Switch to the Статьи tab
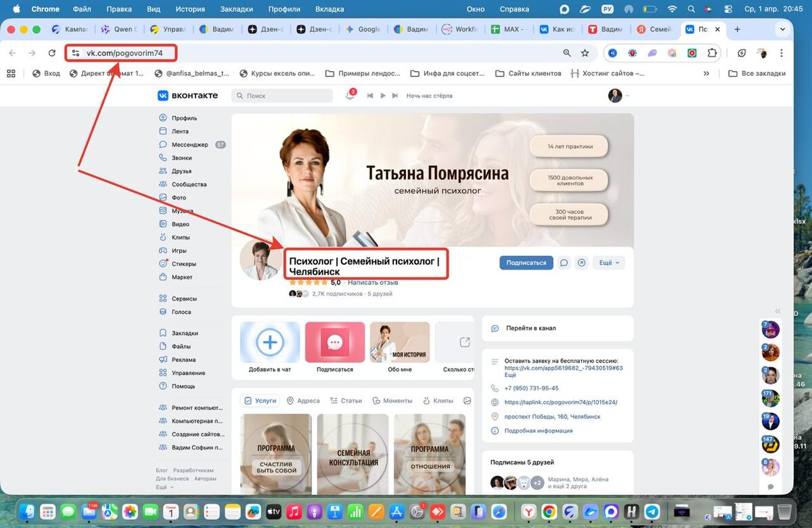Viewport: 812px width, 528px height. pyautogui.click(x=346, y=401)
